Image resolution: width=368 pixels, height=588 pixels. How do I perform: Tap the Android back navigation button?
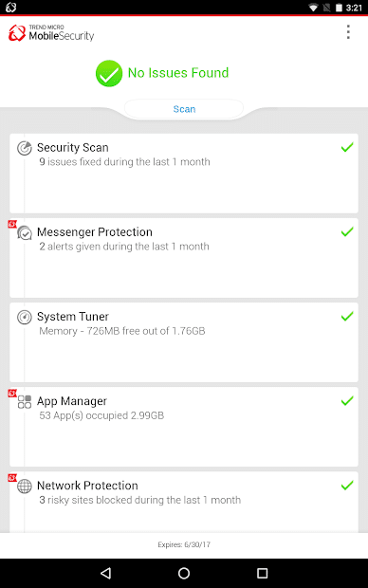pyautogui.click(x=106, y=573)
